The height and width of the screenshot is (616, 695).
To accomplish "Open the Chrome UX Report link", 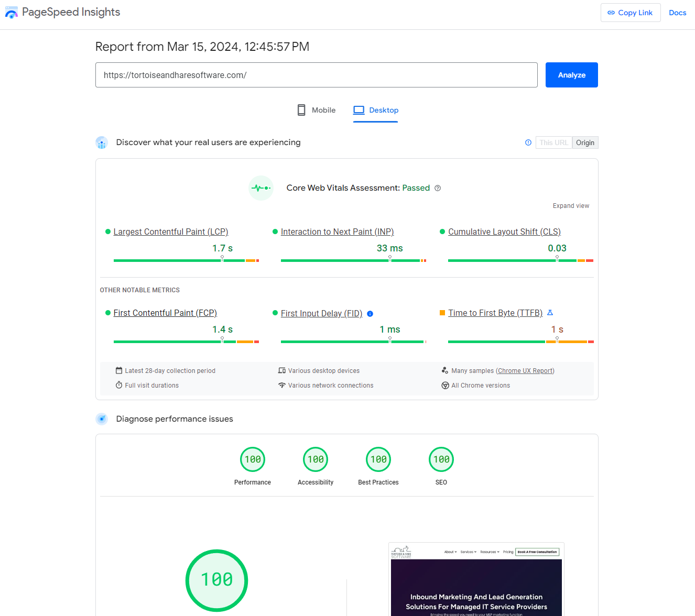I will point(525,371).
